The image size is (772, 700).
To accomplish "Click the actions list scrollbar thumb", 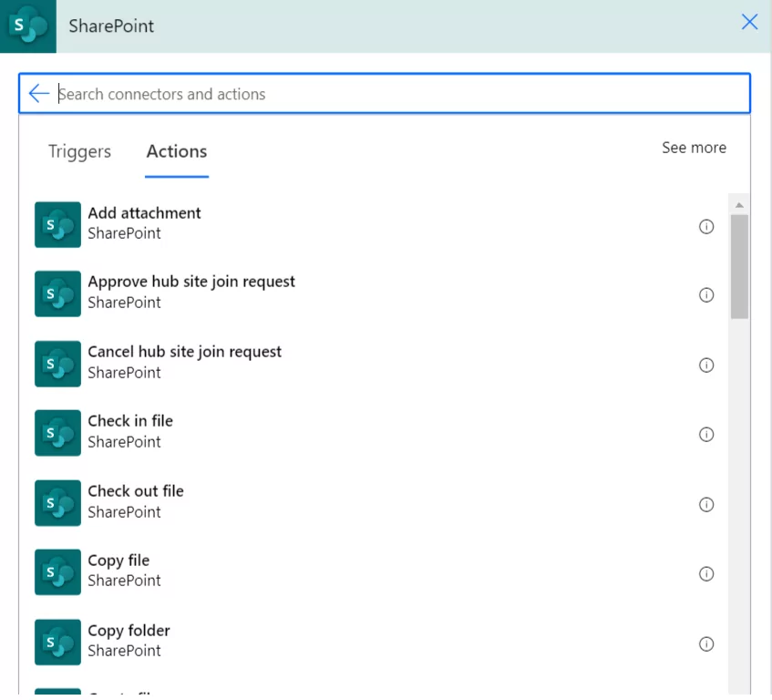I will click(x=739, y=267).
